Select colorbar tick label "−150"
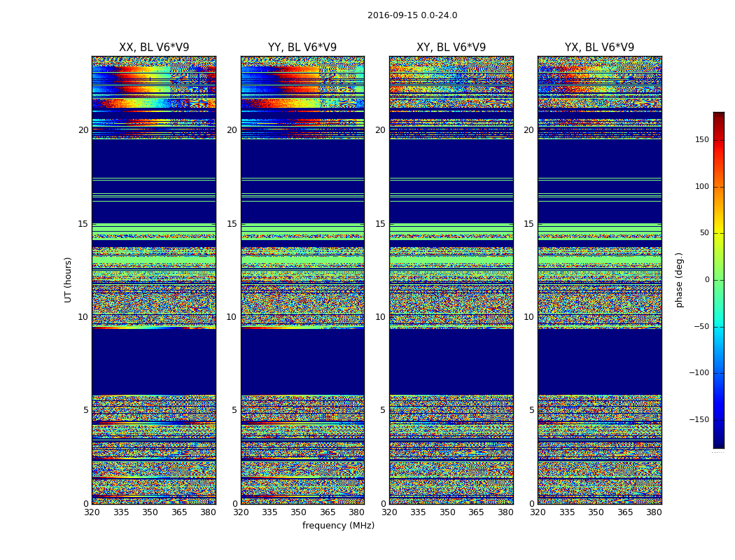The height and width of the screenshot is (560, 735). point(699,420)
